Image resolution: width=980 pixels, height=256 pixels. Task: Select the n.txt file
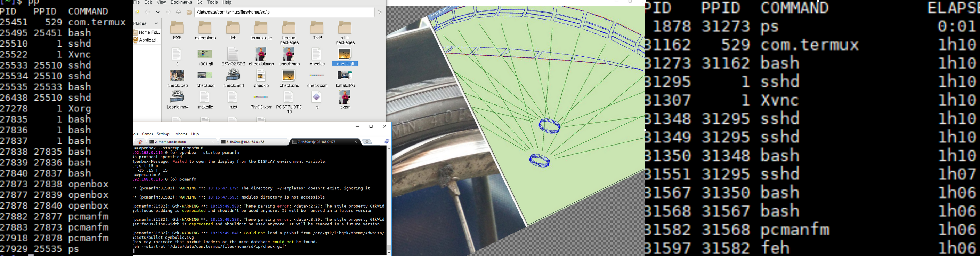tap(233, 97)
